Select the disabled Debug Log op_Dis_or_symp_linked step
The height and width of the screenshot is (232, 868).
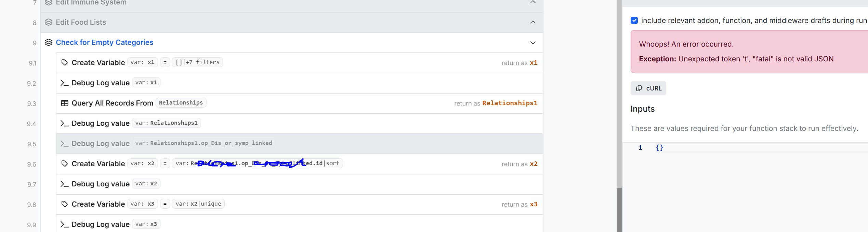pos(101,144)
